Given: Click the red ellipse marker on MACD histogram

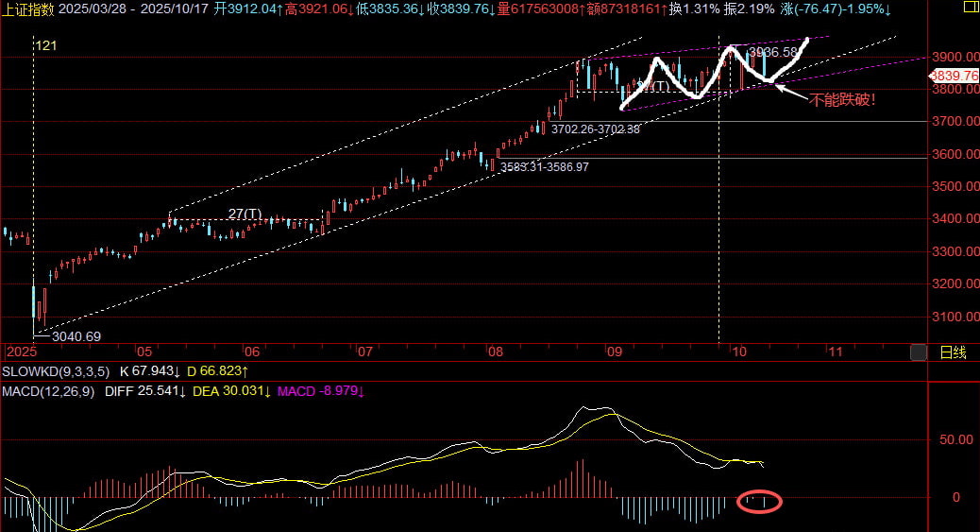Looking at the screenshot, I should point(758,501).
